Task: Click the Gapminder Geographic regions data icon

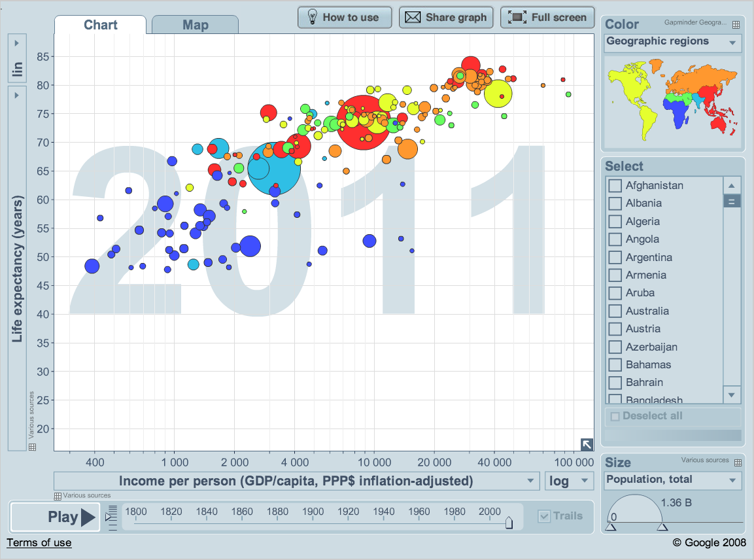Action: [736, 24]
